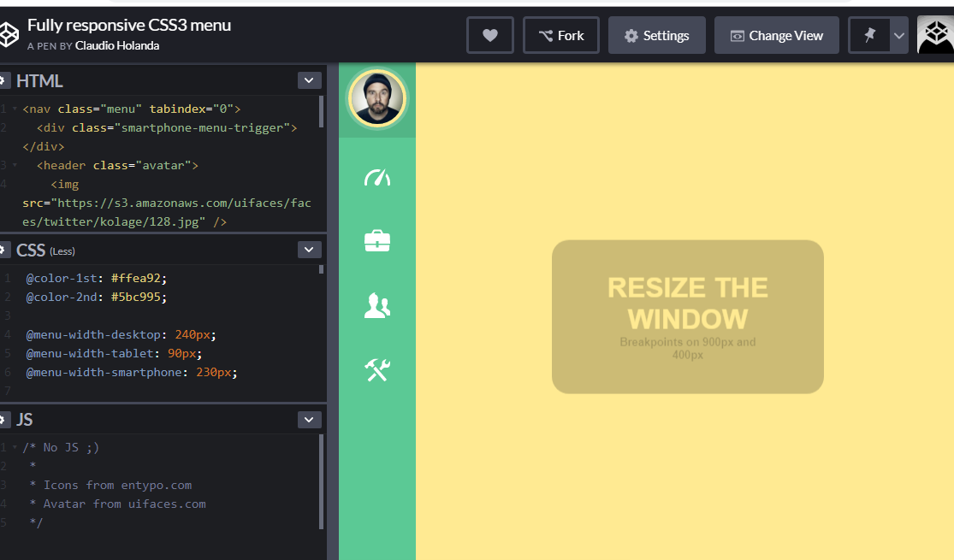Open pen Settings
This screenshot has height=560, width=954.
pyautogui.click(x=656, y=35)
